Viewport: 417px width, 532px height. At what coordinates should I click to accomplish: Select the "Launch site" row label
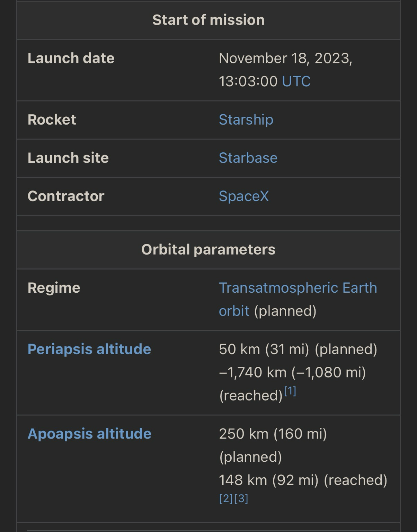68,158
